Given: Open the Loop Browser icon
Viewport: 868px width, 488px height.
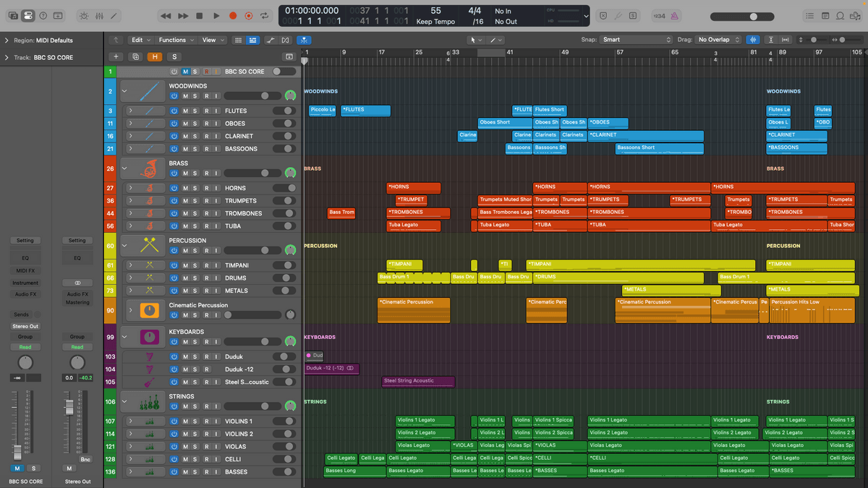Looking at the screenshot, I should click(840, 16).
